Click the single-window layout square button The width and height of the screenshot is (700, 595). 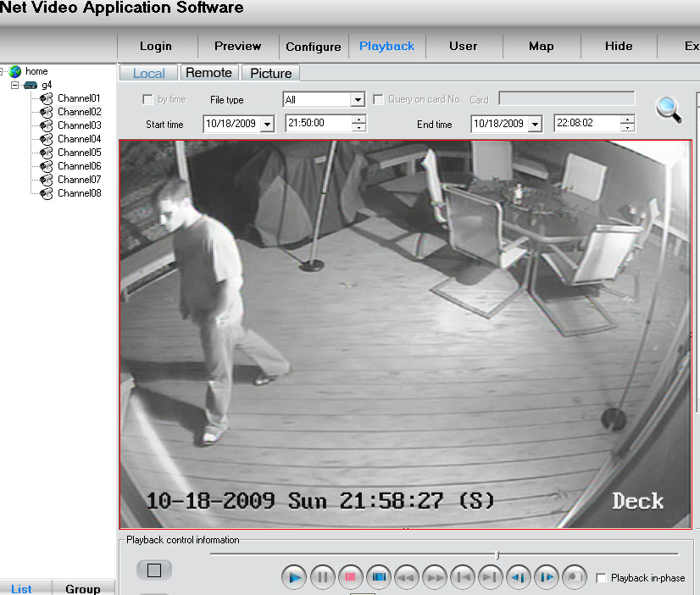tap(153, 570)
